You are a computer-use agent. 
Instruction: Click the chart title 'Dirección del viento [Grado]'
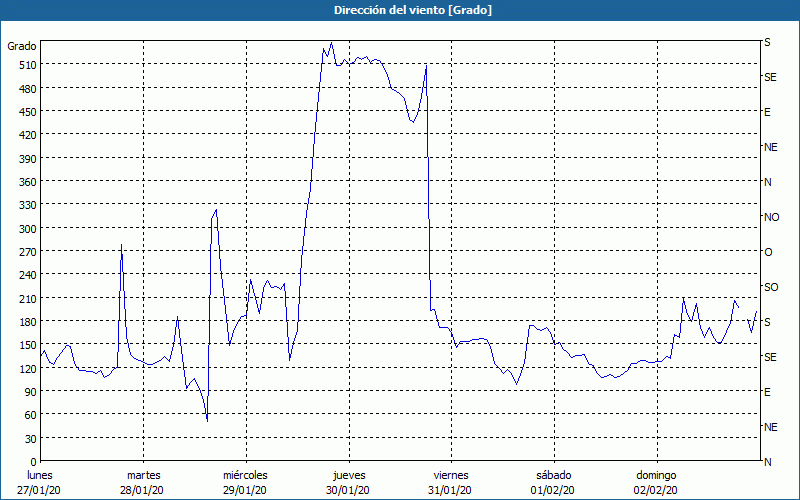pos(413,10)
